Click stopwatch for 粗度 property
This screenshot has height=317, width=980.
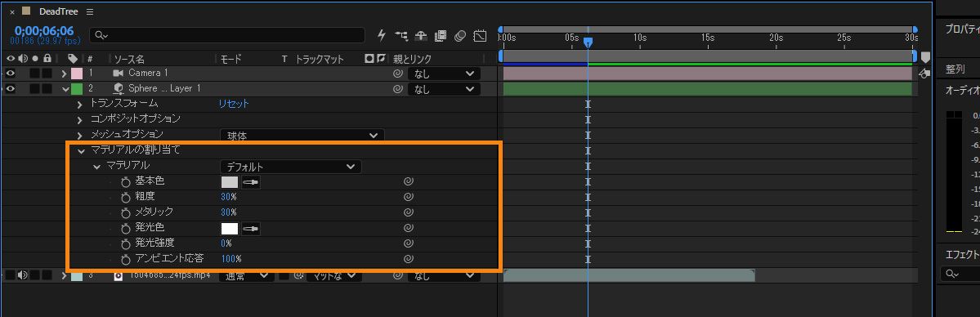coord(126,197)
